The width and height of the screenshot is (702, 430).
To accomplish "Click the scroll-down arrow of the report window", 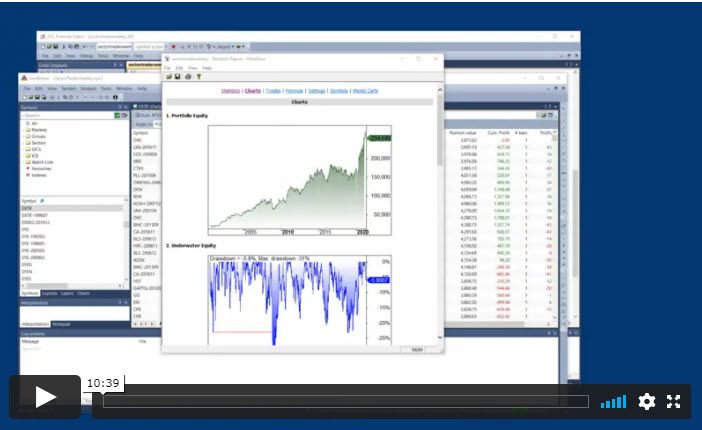I will coord(440,337).
